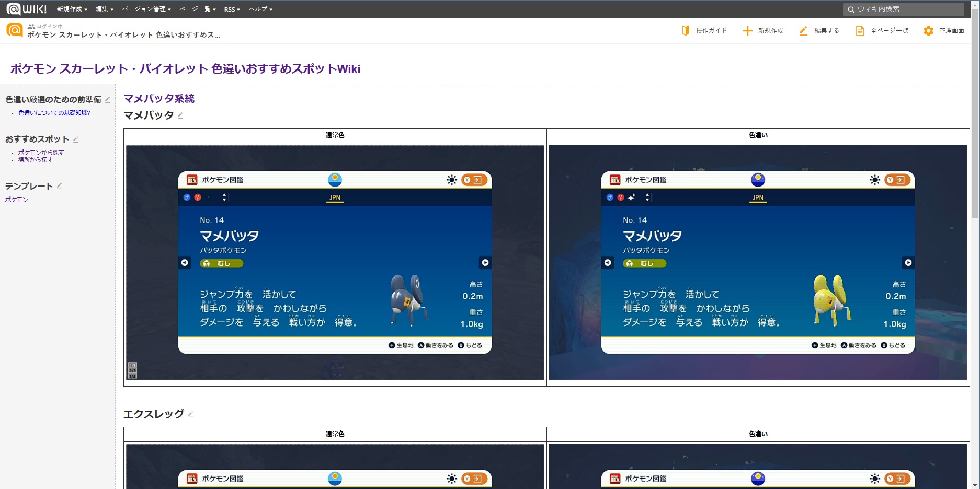Screen dimensions: 980x489
Task: Open the ポケモン template link
Action: (x=17, y=200)
